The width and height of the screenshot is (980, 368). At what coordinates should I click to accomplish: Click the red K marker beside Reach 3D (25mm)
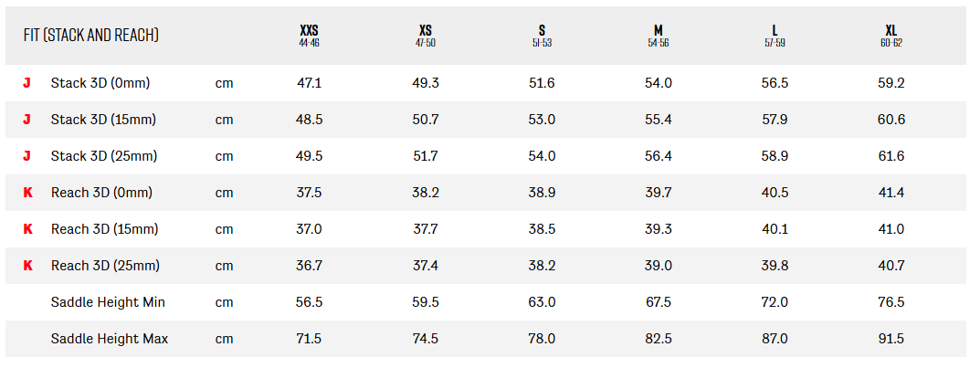(27, 266)
